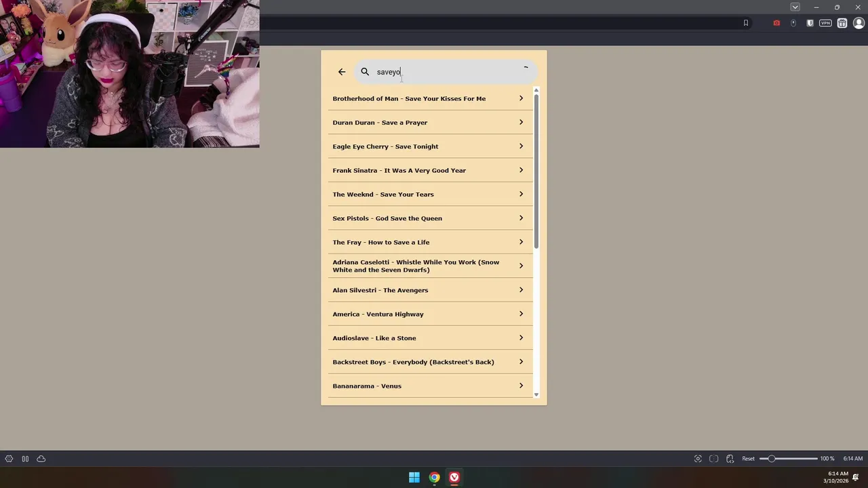
Task: Open Google Chrome from the taskbar
Action: pos(435,477)
